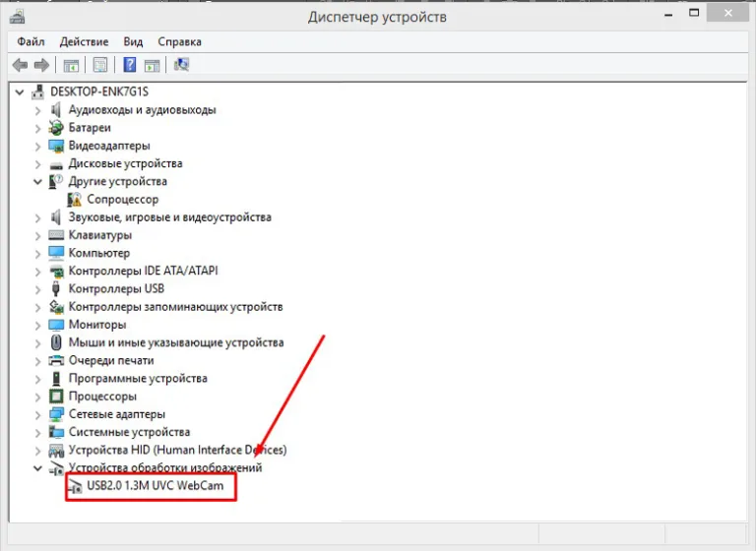Click the Батареи battery icon
Screen dimensions: 756x551
click(x=56, y=128)
